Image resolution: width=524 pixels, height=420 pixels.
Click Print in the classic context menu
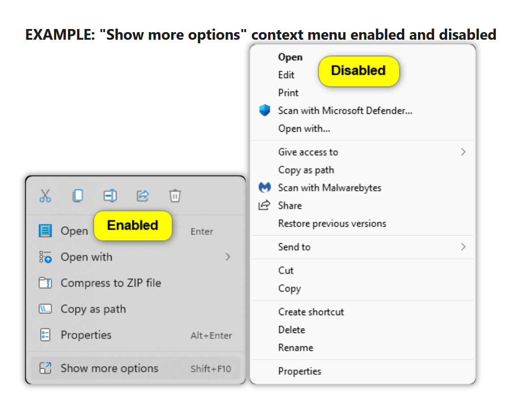point(288,93)
